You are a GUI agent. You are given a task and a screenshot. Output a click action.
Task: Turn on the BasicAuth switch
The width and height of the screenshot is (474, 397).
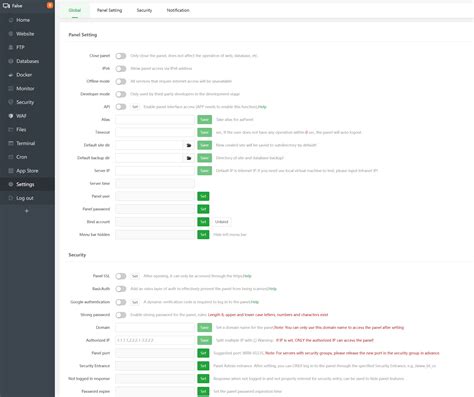click(x=121, y=289)
